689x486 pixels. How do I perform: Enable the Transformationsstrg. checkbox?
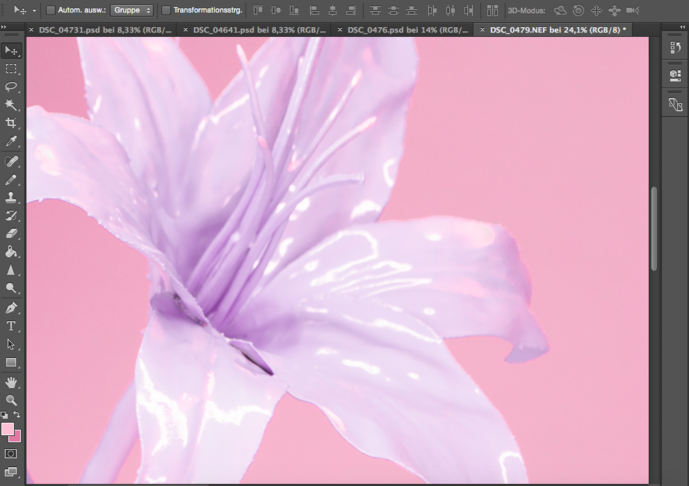coord(166,10)
